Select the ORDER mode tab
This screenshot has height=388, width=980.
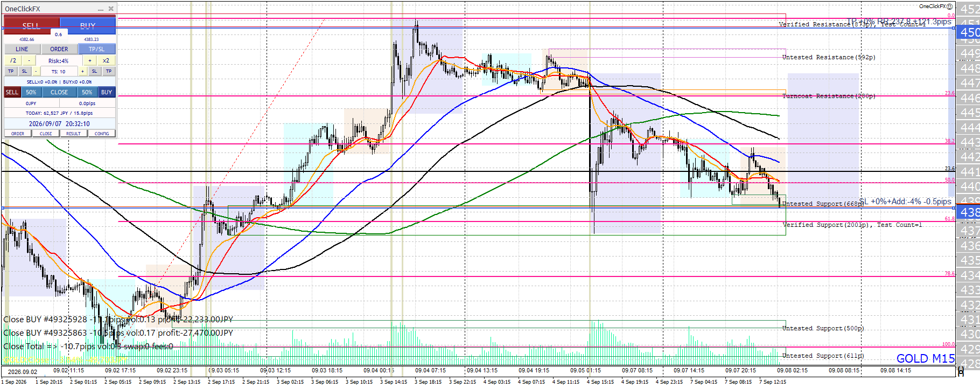tap(59, 49)
